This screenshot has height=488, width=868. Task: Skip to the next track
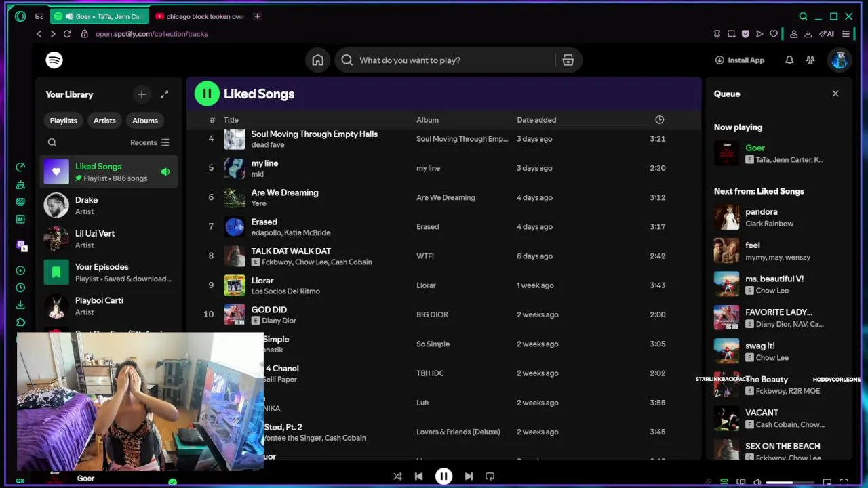469,476
